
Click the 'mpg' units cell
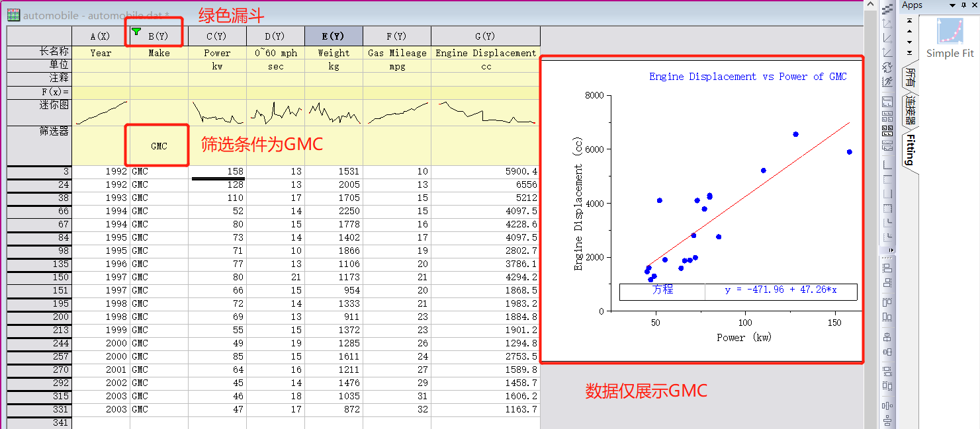(397, 66)
